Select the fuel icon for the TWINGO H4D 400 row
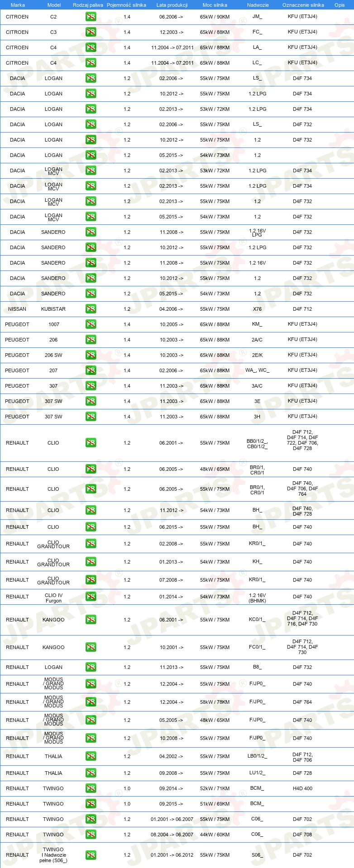The width and height of the screenshot is (354, 868). pos(91,788)
